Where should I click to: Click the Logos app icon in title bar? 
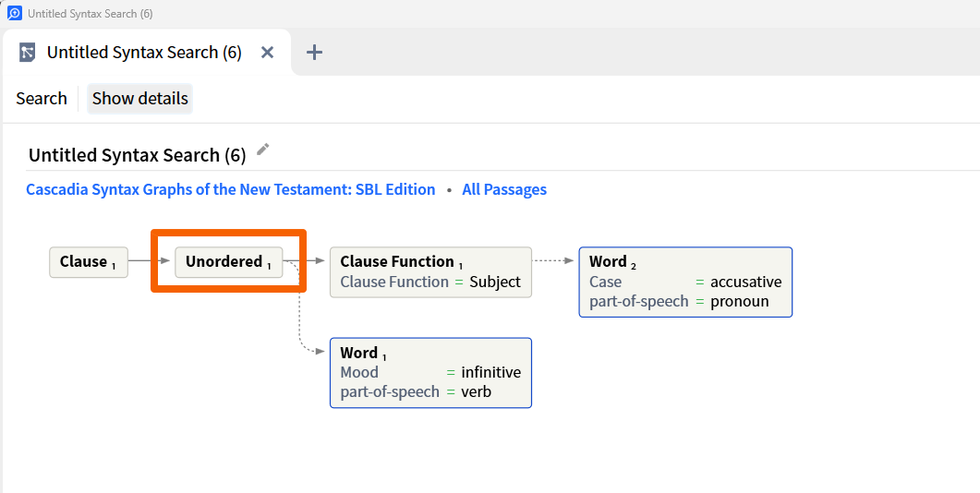click(14, 14)
